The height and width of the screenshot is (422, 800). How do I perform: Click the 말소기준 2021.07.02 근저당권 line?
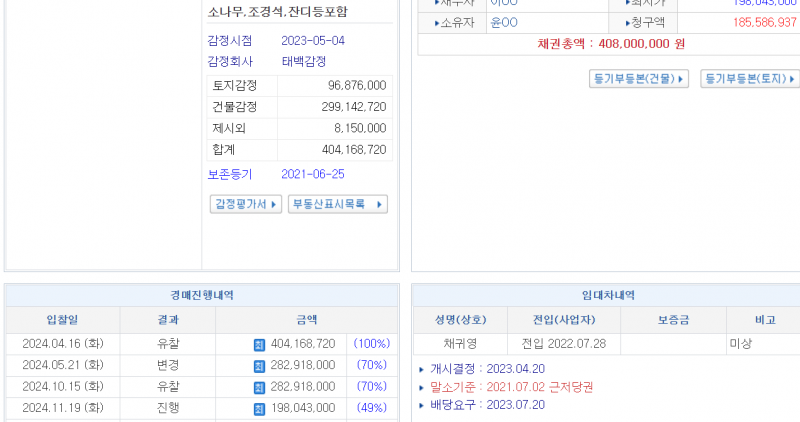(510, 387)
